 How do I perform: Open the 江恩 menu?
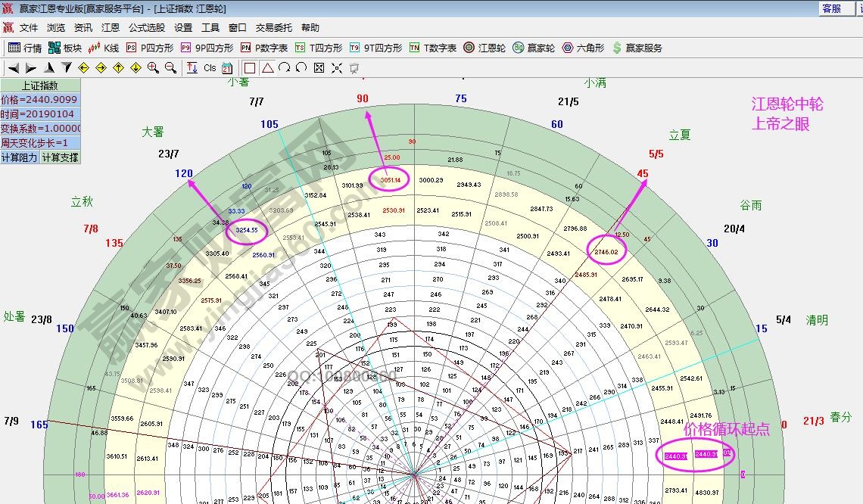[110, 27]
